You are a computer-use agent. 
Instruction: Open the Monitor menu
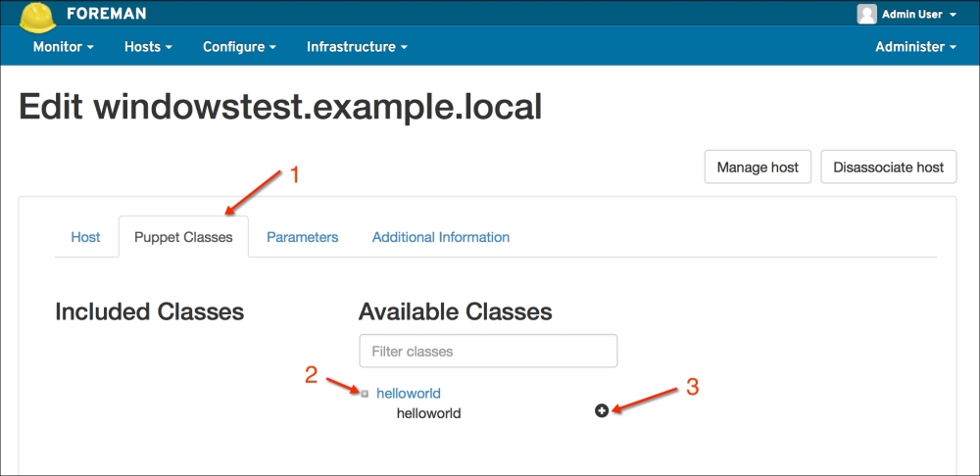pyautogui.click(x=63, y=47)
